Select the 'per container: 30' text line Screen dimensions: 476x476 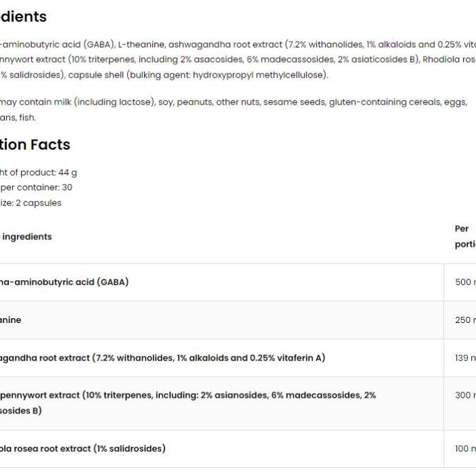[x=36, y=187]
